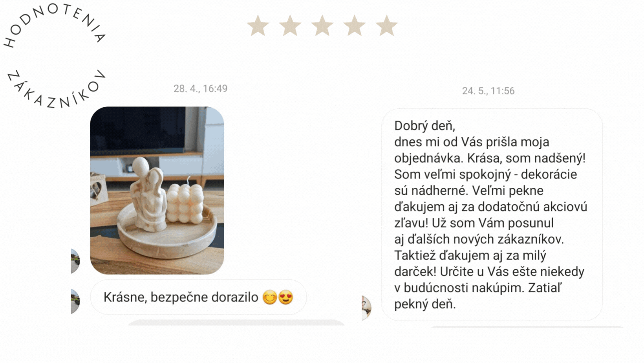Screen dimensions: 644x363
Task: Select the third rating star
Action: (x=322, y=26)
